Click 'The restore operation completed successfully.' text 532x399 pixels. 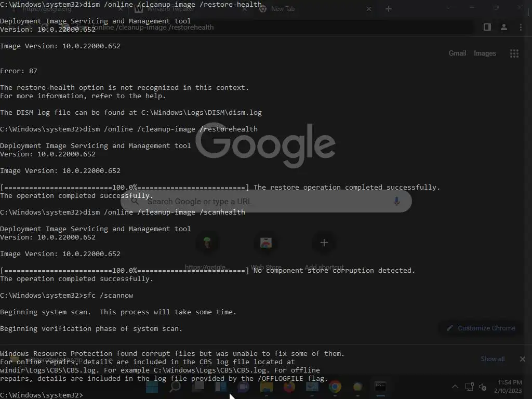(347, 187)
